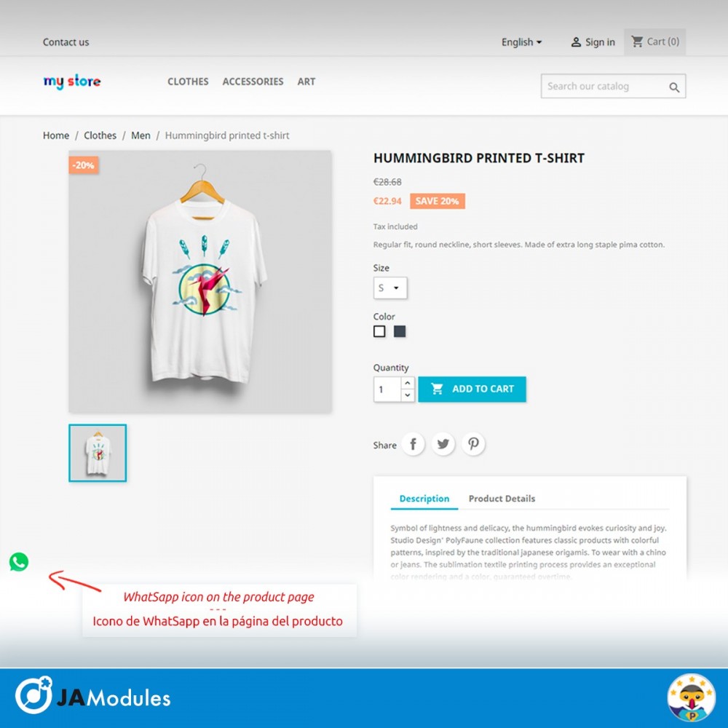Open the Contact us link

click(66, 42)
